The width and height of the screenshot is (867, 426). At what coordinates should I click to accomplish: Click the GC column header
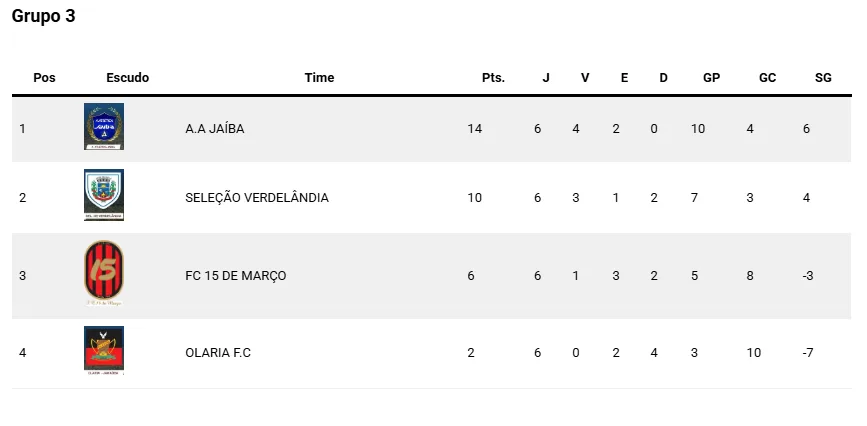[768, 78]
